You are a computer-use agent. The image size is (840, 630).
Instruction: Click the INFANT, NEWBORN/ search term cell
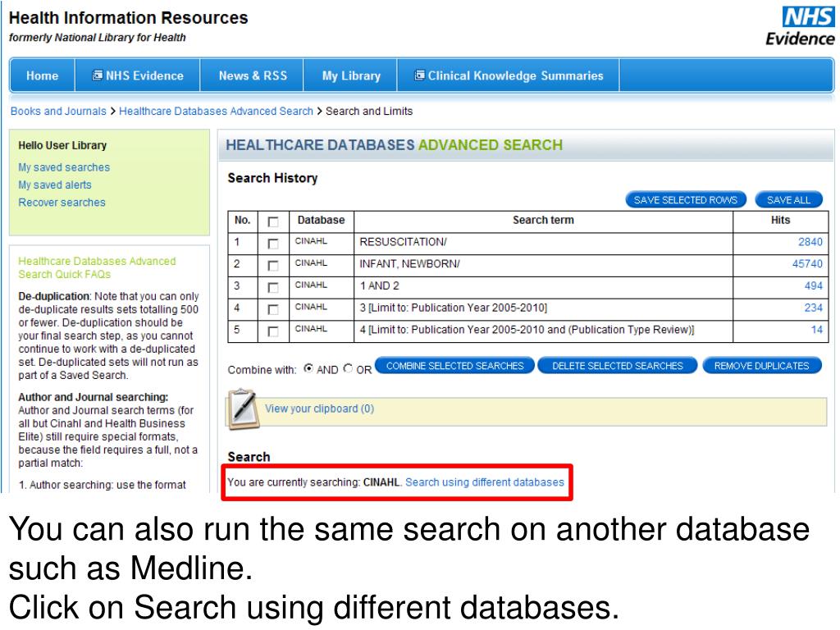(543, 264)
